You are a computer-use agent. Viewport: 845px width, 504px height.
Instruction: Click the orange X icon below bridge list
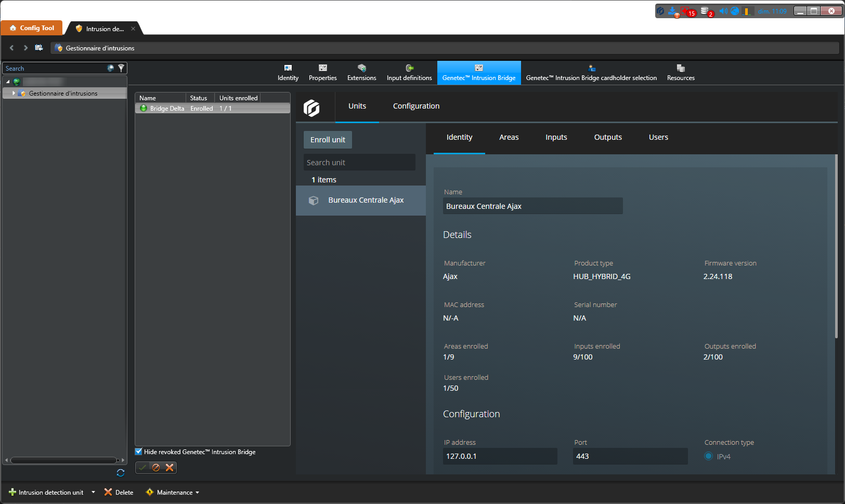pyautogui.click(x=170, y=468)
